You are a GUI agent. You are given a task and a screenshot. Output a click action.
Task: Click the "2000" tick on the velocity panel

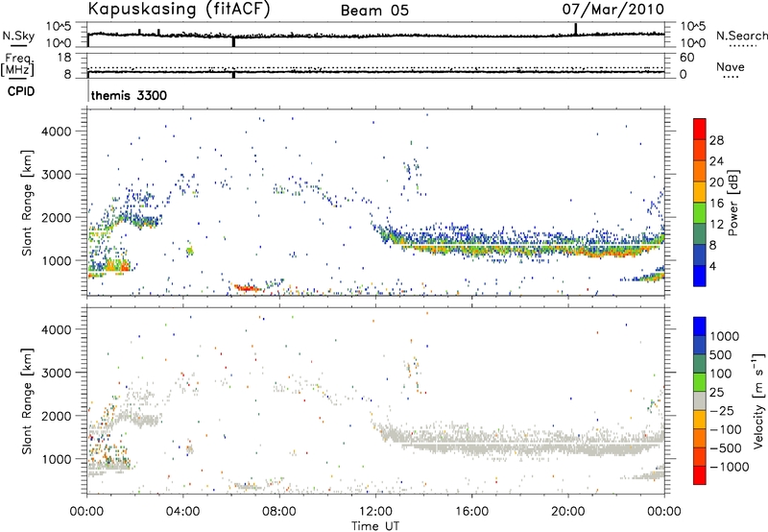pos(57,416)
